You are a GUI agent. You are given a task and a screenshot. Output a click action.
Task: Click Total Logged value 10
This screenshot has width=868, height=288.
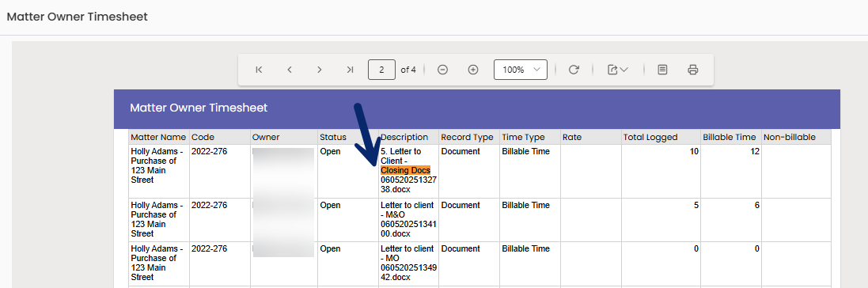click(x=694, y=151)
